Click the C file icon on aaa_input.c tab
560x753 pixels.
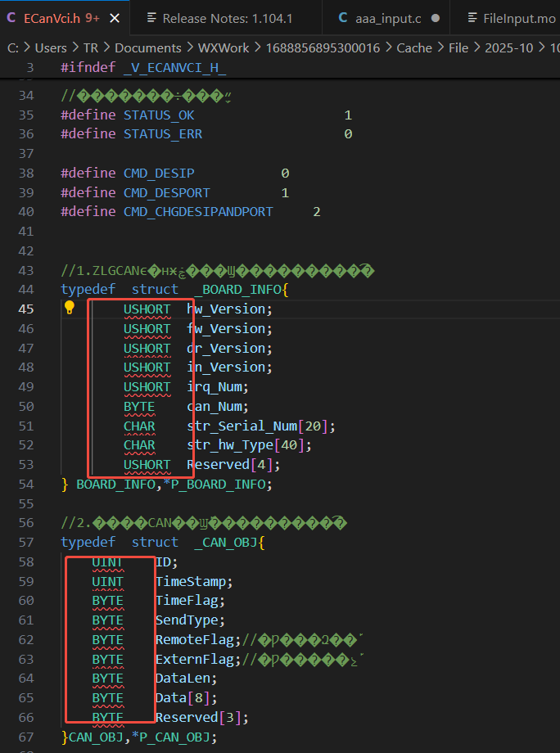coord(343,18)
